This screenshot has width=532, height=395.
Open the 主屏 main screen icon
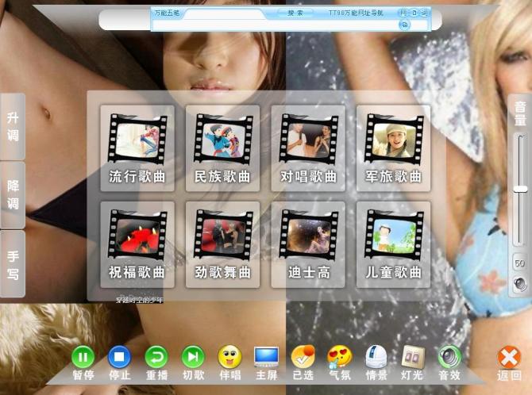pos(266,357)
